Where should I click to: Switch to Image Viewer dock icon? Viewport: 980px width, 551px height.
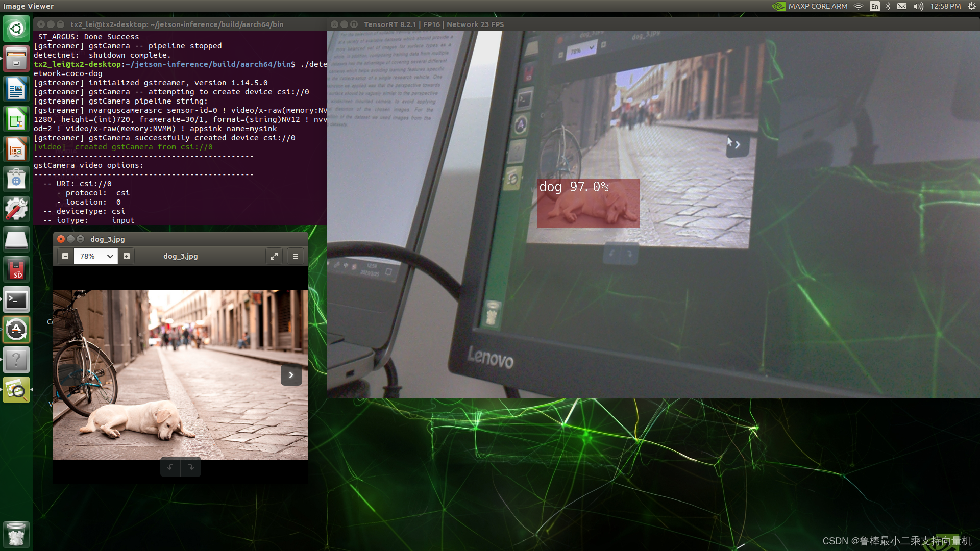click(16, 390)
